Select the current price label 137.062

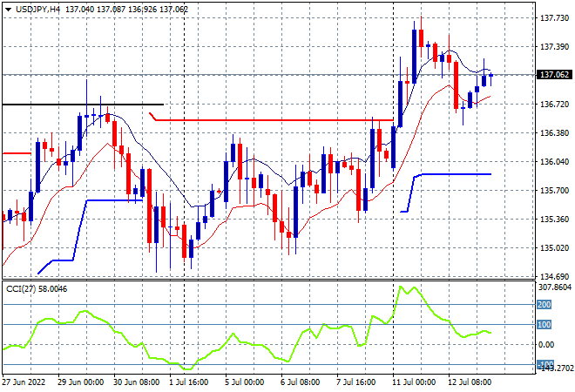point(554,75)
